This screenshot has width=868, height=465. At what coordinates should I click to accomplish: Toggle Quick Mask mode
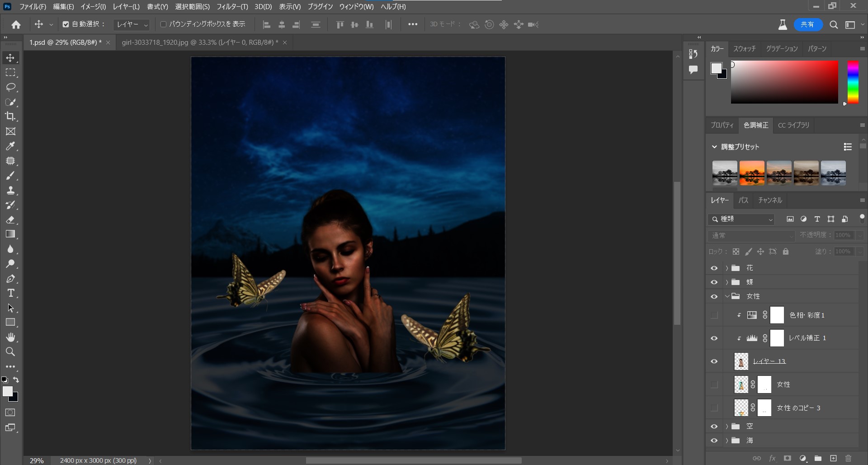click(x=10, y=413)
